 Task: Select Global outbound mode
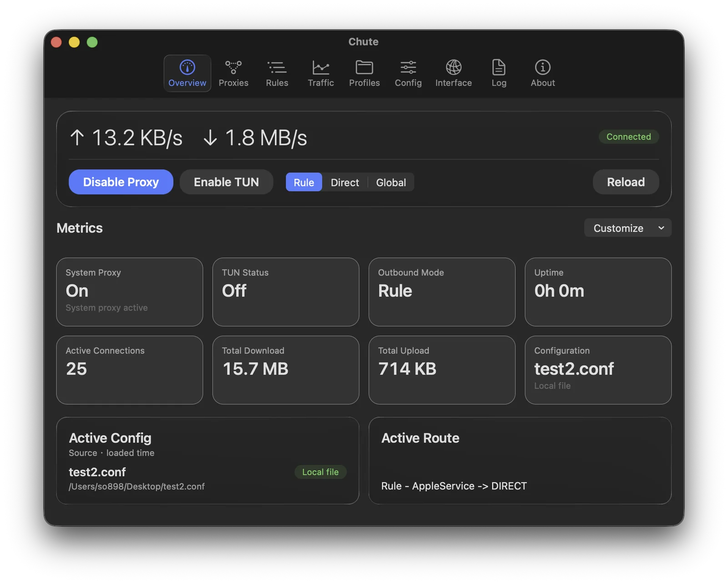[391, 182]
